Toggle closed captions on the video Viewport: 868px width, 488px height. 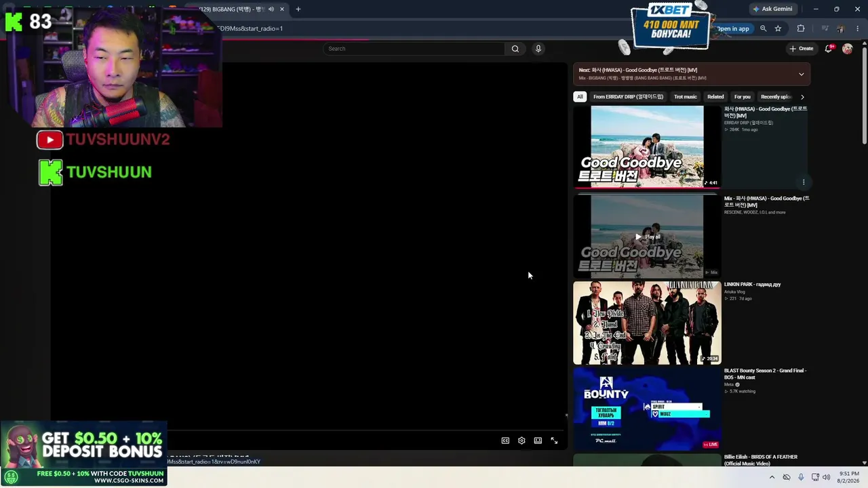click(x=505, y=441)
